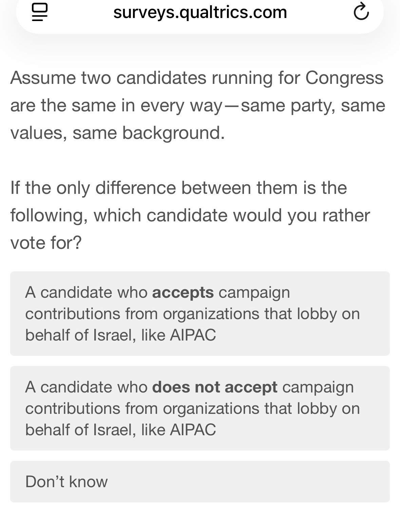Screen dimensions: 400x532
Task: Click "AIPAC" in the first answer option
Action: click(193, 335)
